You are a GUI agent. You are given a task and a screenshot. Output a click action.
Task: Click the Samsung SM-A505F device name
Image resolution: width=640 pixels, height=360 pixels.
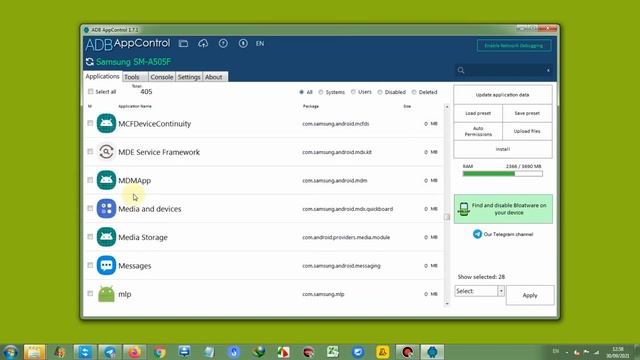click(133, 62)
